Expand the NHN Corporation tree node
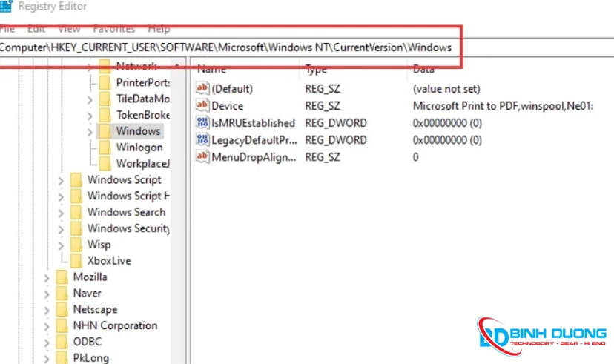This screenshot has width=614, height=364. 47,327
